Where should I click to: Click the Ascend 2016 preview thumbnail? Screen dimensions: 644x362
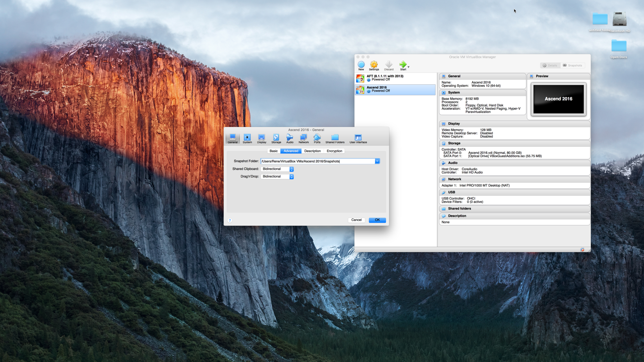click(x=558, y=99)
